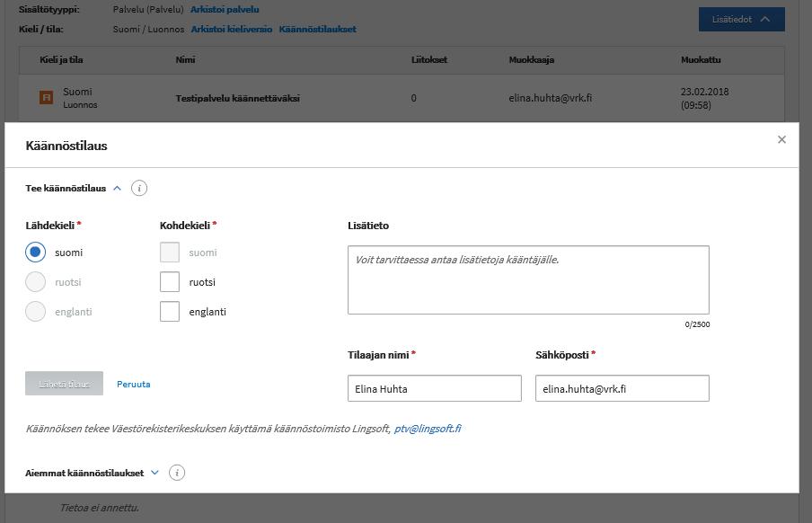This screenshot has width=812, height=523.
Task: Select ruotsi as source language
Action: [x=35, y=282]
